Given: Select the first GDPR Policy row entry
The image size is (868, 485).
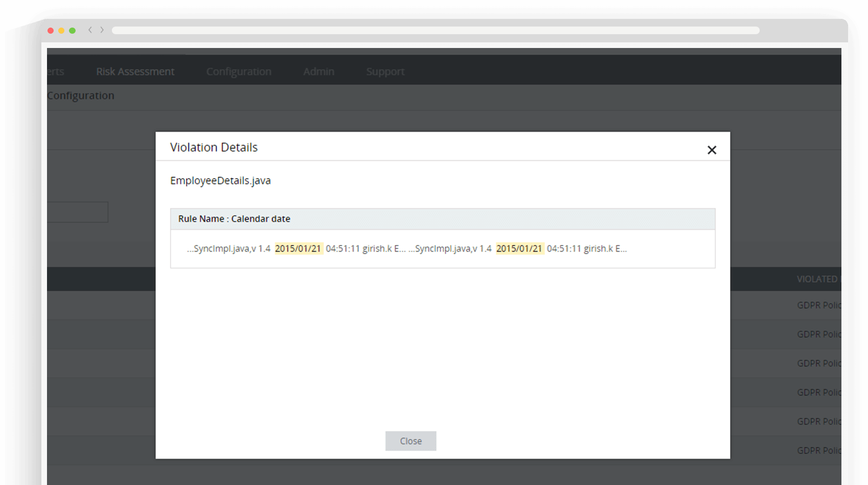Looking at the screenshot, I should (x=818, y=305).
